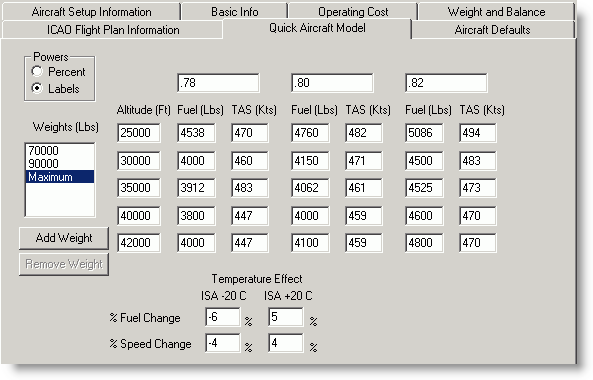Edit the 4150 fuel value field

[310, 161]
